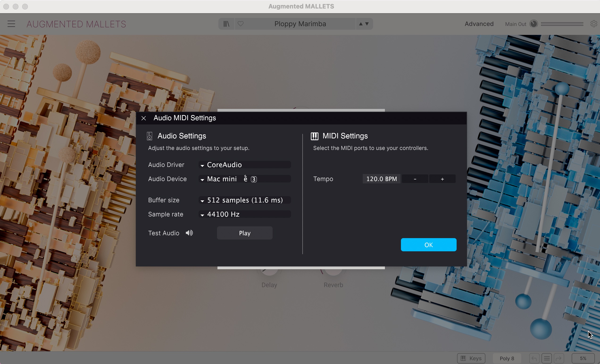This screenshot has height=364, width=600.
Task: Click the Audio Settings speaker icon
Action: coord(150,136)
